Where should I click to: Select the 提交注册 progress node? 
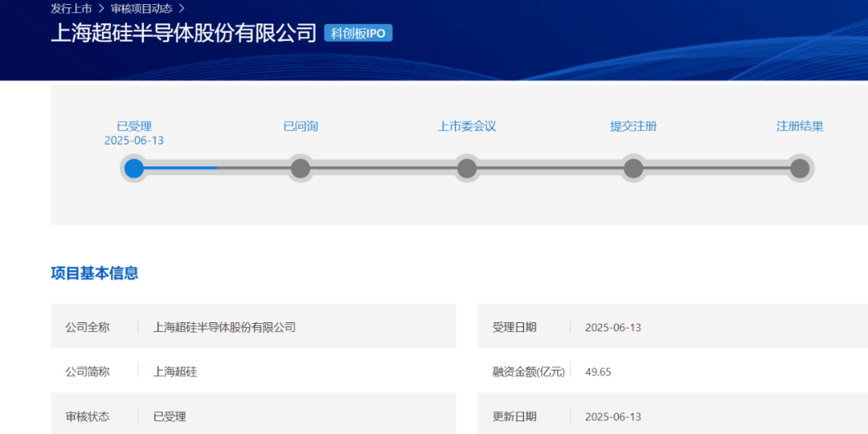click(633, 168)
